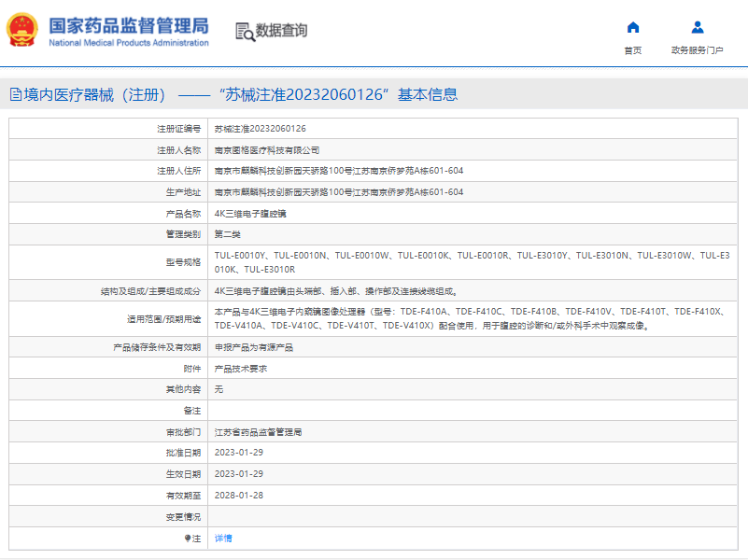Click the 生产地址 address value
The image size is (748, 560).
click(x=339, y=192)
